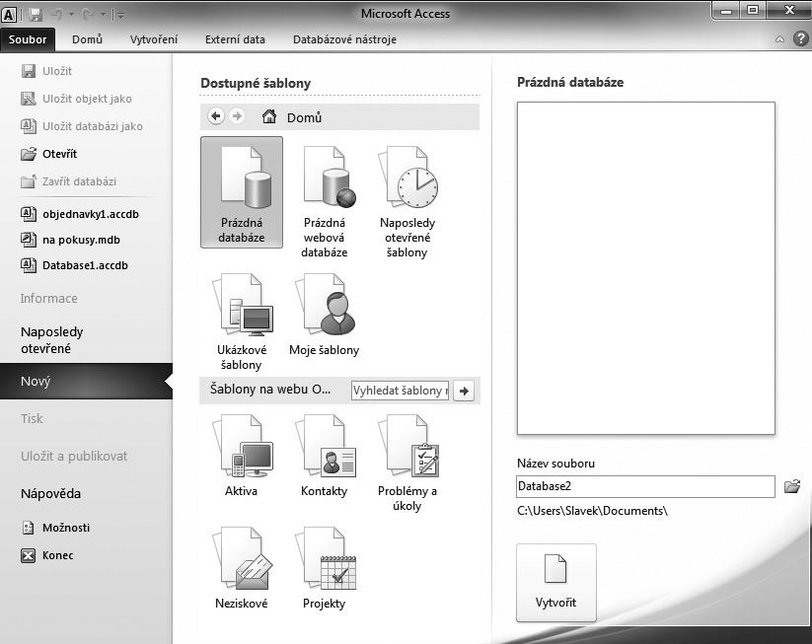Select the Prázdná databáze template icon
This screenshot has height=644, width=812.
click(x=242, y=192)
